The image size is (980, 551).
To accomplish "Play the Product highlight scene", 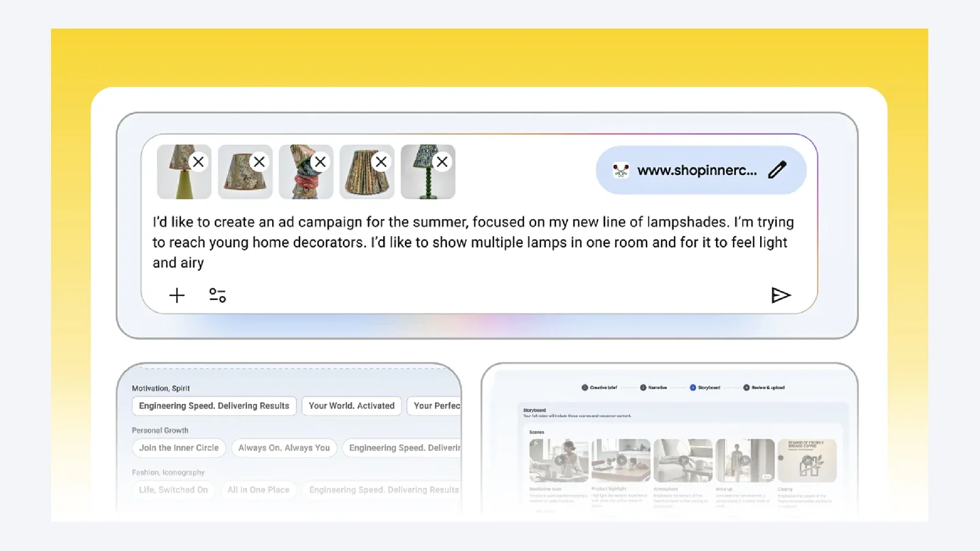I will tap(621, 461).
